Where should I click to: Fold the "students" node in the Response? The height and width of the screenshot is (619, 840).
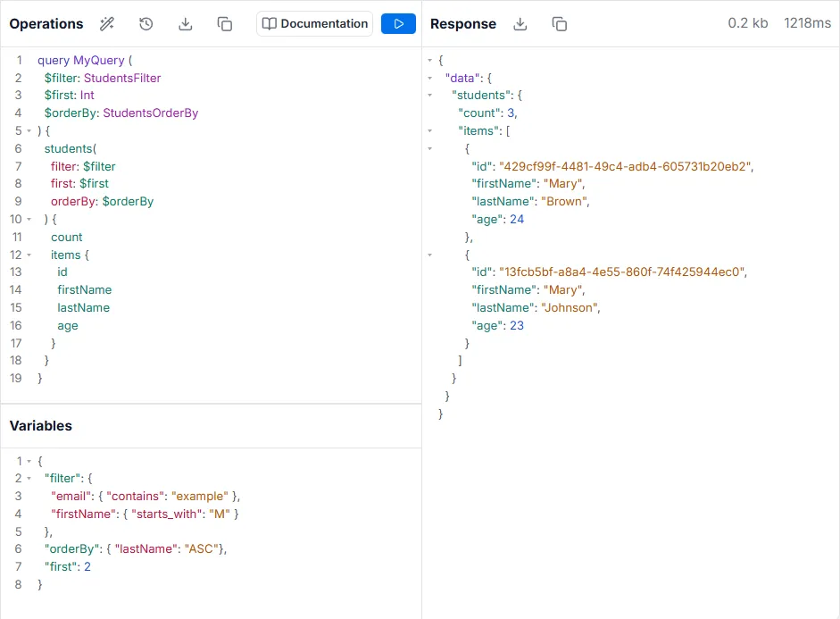[430, 96]
